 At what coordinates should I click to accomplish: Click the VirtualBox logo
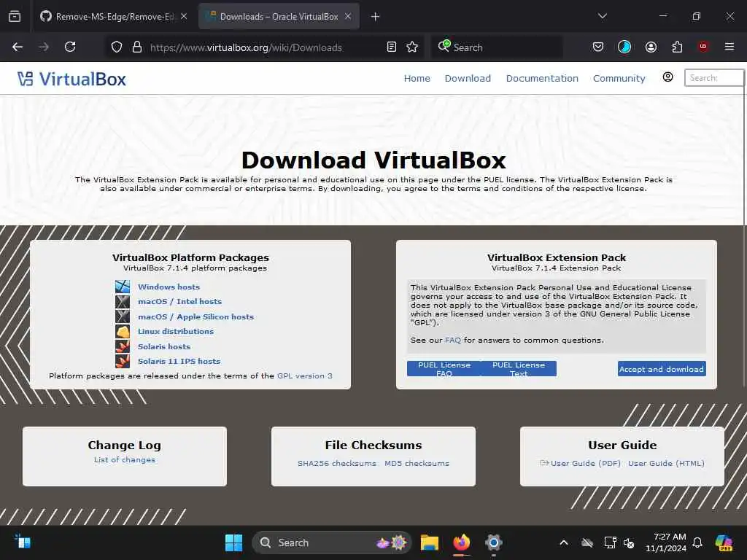tap(72, 79)
